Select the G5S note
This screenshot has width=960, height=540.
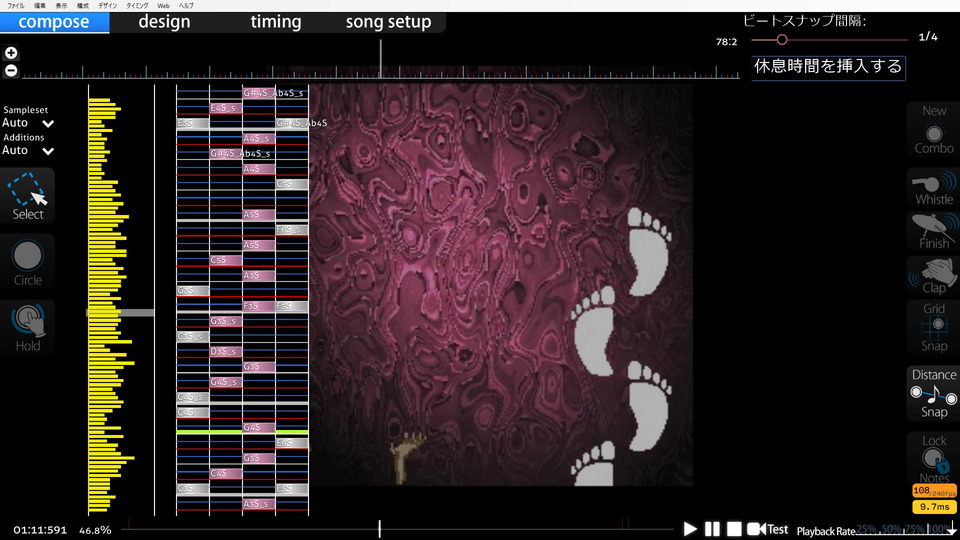tap(258, 458)
